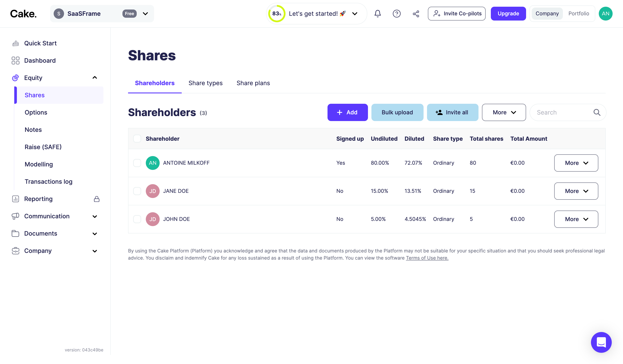Open the Terms of Use here link

tap(427, 258)
